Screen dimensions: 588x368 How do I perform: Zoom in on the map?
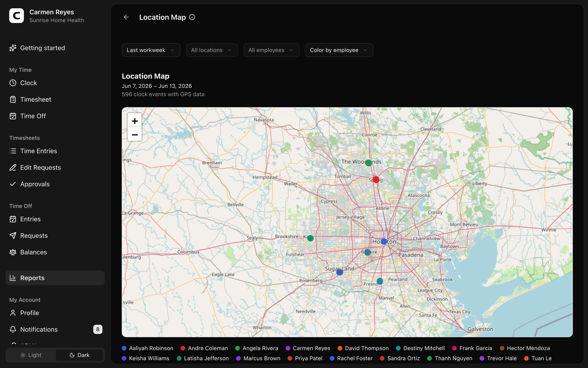pyautogui.click(x=135, y=121)
